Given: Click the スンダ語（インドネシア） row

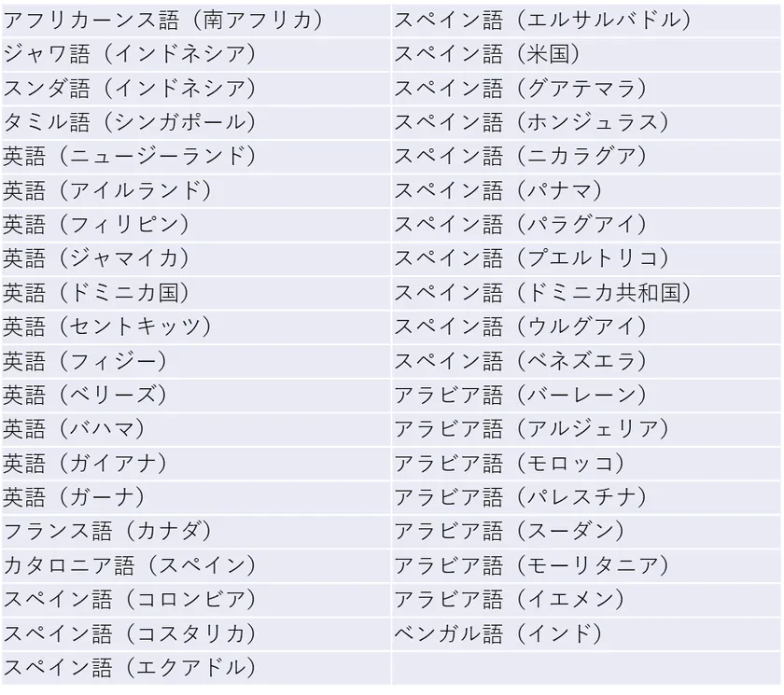Looking at the screenshot, I should pyautogui.click(x=129, y=89).
